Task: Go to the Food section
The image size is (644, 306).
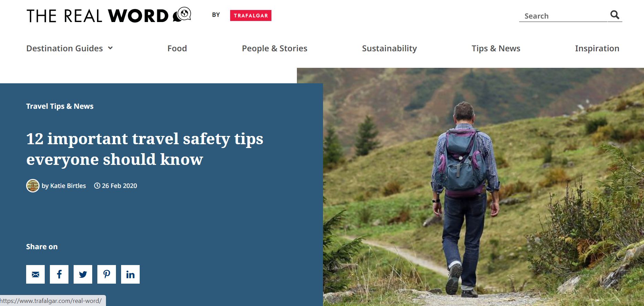Action: point(177,48)
